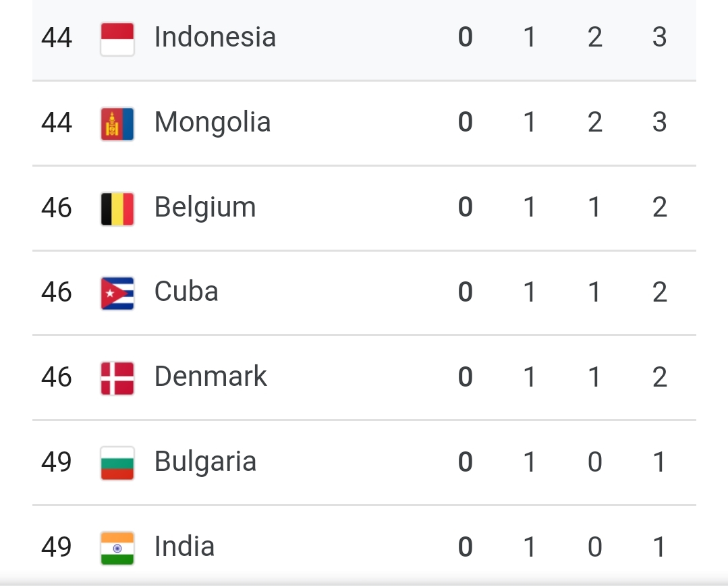This screenshot has width=728, height=587.
Task: Open the Denmark country name
Action: coord(211,376)
